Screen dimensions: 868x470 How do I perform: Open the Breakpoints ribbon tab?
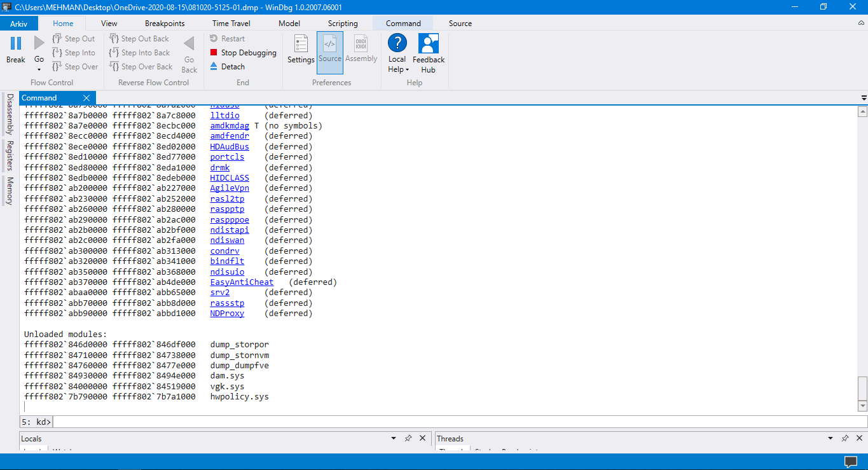coord(165,24)
